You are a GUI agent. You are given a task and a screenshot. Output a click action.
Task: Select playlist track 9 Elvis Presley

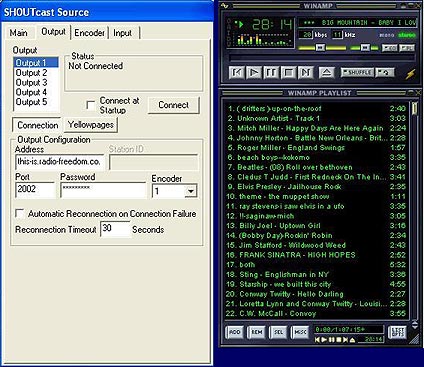pos(316,187)
